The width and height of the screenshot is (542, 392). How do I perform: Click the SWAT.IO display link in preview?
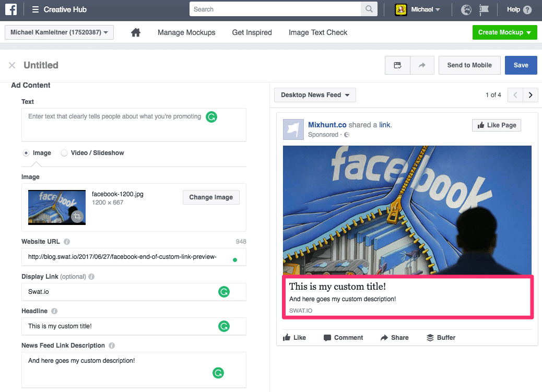tap(300, 311)
